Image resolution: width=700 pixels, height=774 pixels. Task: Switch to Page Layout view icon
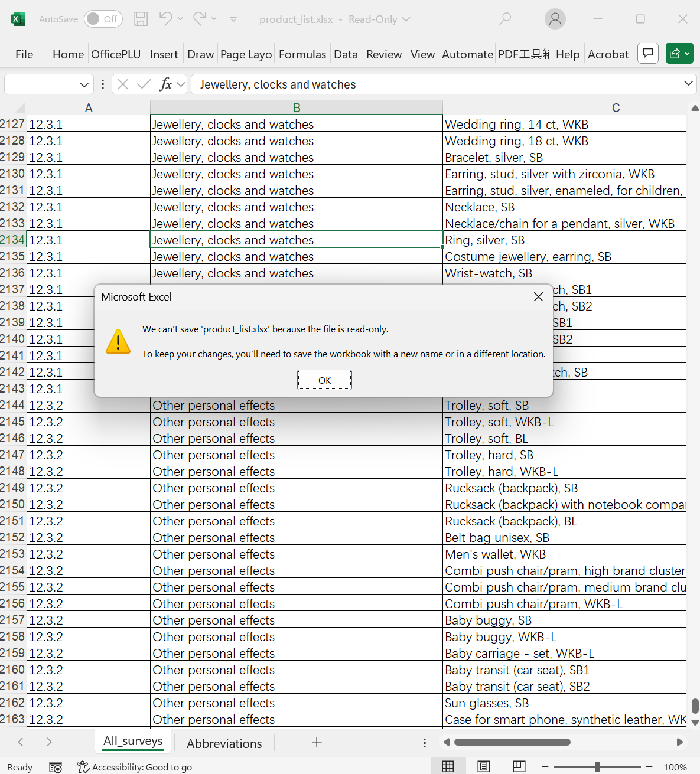click(x=484, y=766)
